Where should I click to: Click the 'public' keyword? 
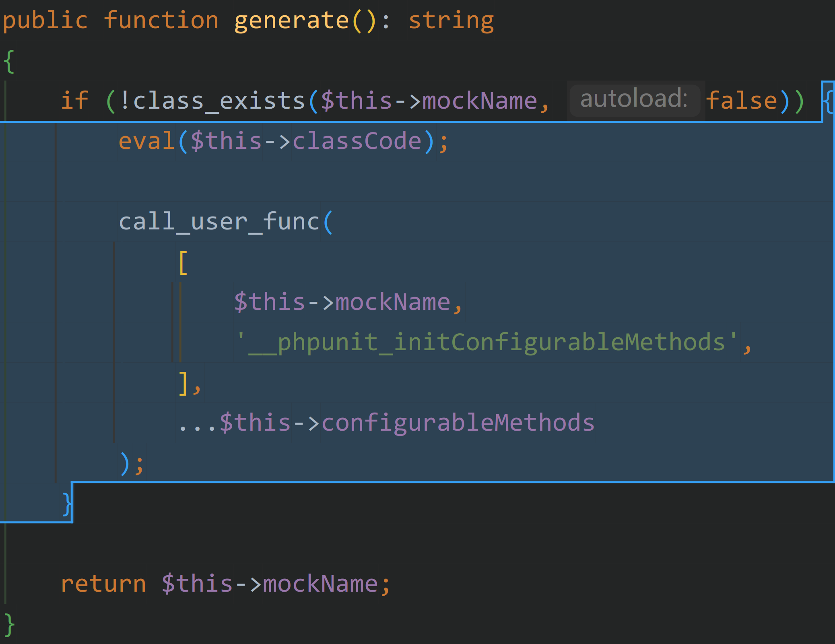[x=45, y=21]
